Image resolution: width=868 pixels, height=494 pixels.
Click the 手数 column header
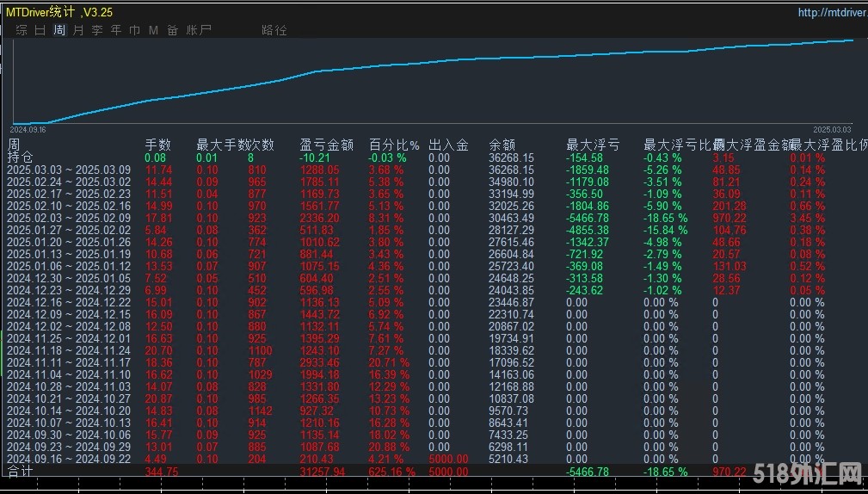157,145
